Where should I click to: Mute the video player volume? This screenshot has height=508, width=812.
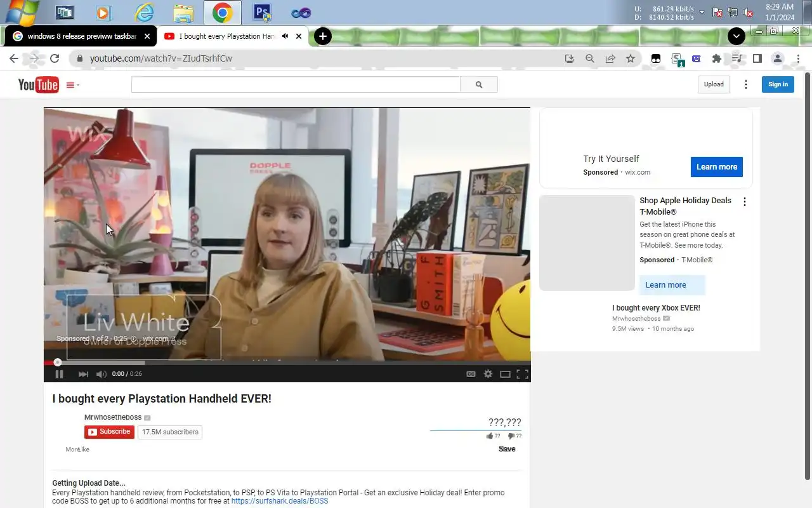(x=101, y=374)
